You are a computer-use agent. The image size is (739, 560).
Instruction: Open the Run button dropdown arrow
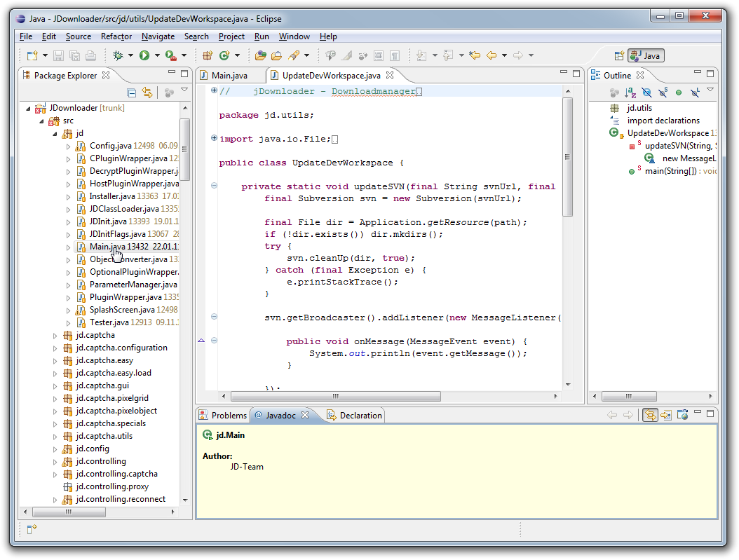157,55
